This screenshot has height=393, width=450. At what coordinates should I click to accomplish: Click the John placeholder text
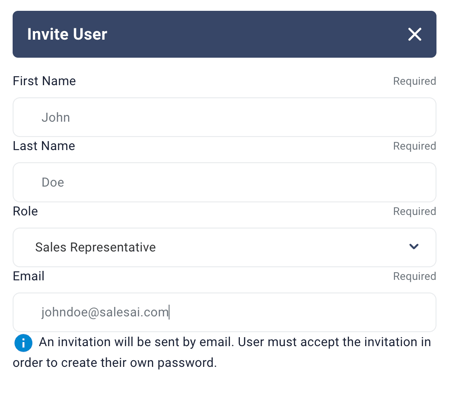coord(56,117)
